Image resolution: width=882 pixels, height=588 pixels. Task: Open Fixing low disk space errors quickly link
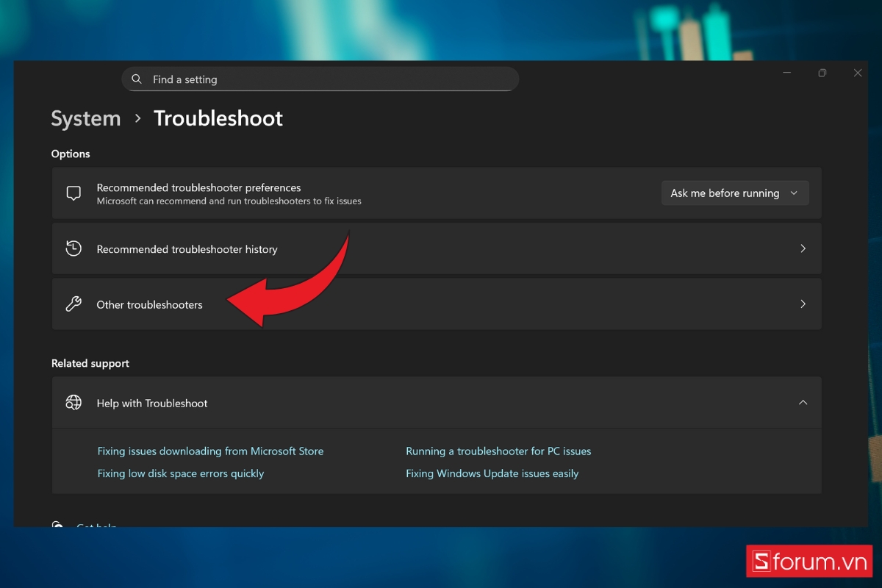point(181,473)
